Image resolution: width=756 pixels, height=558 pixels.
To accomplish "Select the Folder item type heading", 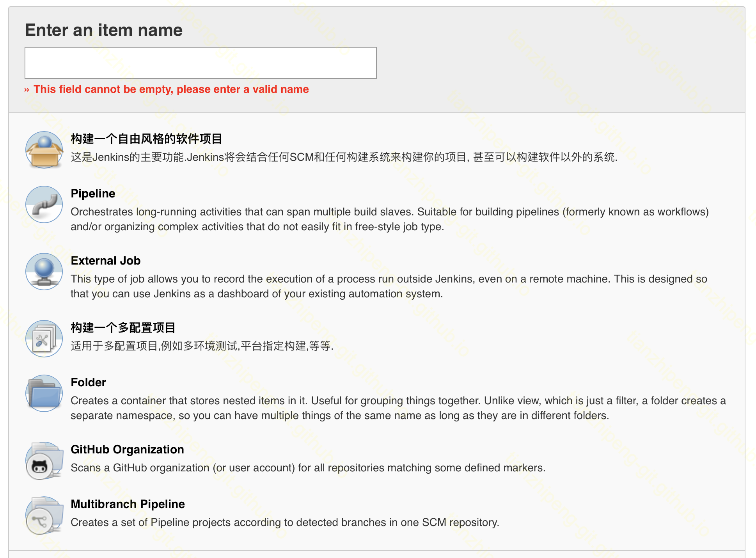I will (88, 382).
